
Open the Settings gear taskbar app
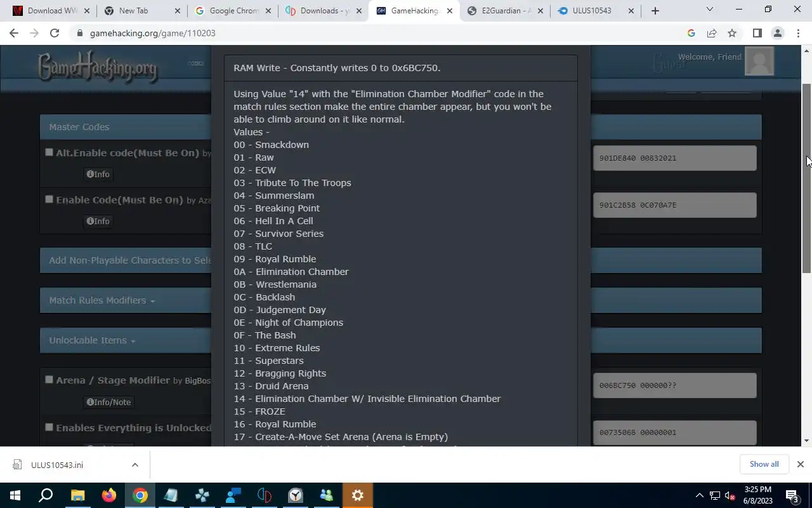pos(358,495)
